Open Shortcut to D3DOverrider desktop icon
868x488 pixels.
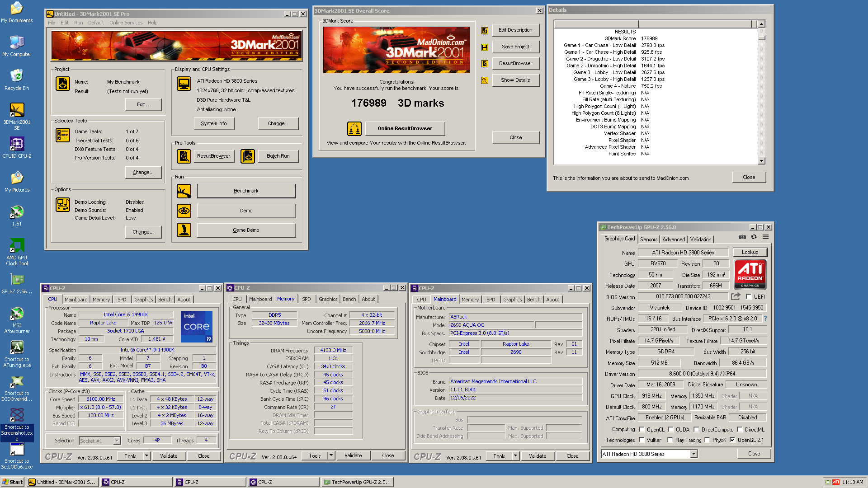(17, 387)
